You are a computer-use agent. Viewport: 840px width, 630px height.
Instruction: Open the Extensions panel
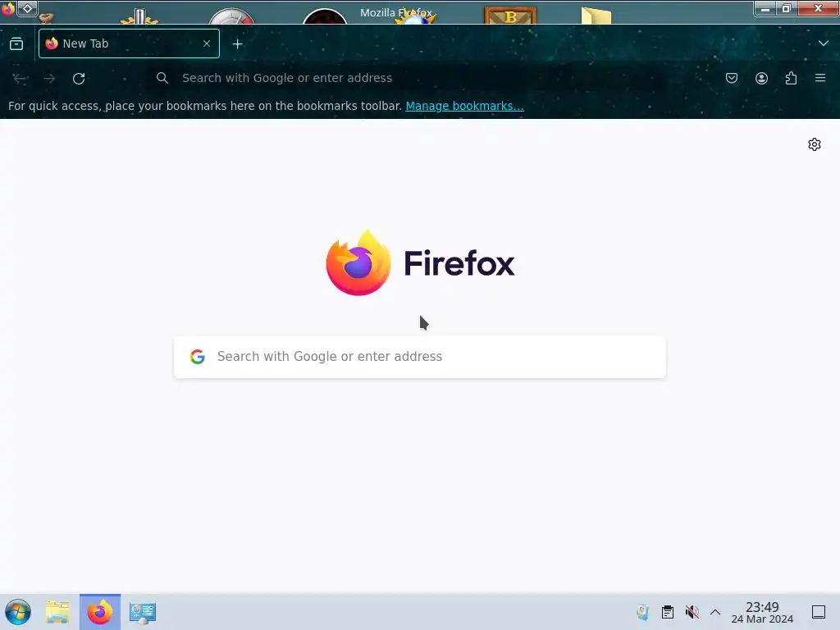791,78
